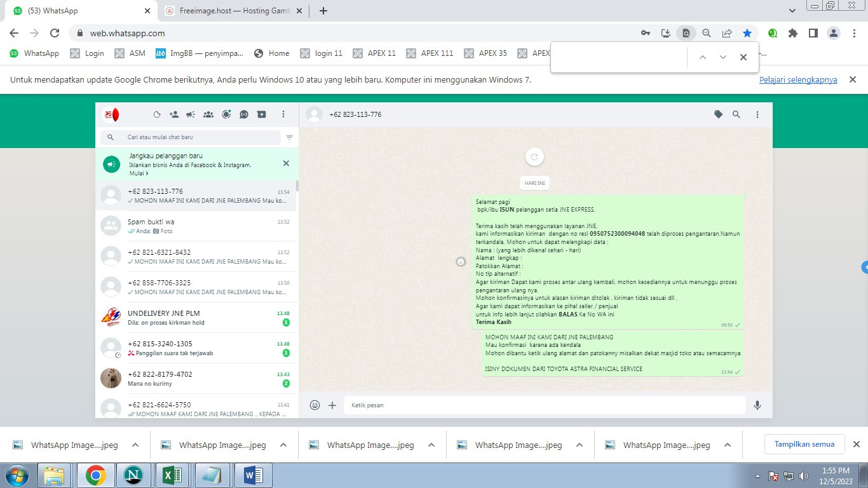
Task: Open Word from the taskbar
Action: (253, 475)
